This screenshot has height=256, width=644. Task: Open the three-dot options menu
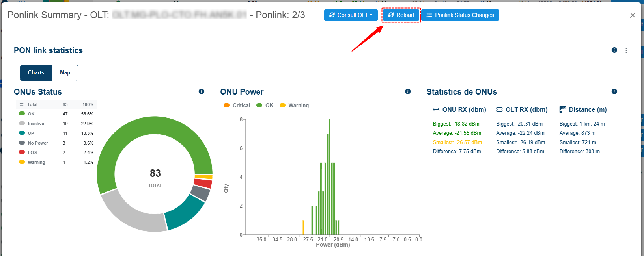[626, 50]
